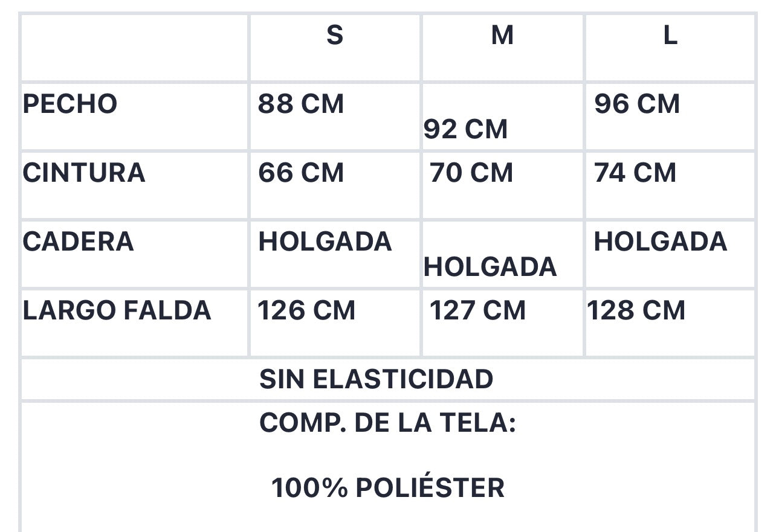
Task: Select the M size column header
Action: coord(502,36)
